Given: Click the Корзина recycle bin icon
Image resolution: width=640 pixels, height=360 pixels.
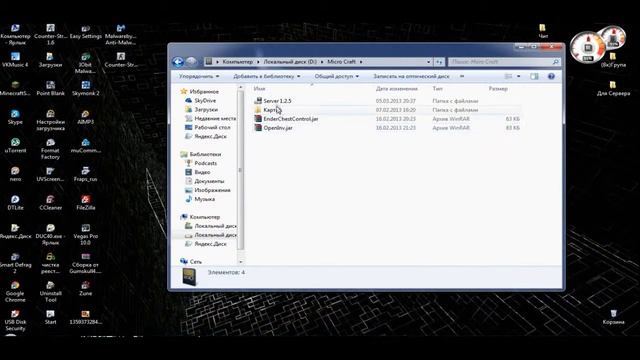Looking at the screenshot, I should [x=613, y=317].
